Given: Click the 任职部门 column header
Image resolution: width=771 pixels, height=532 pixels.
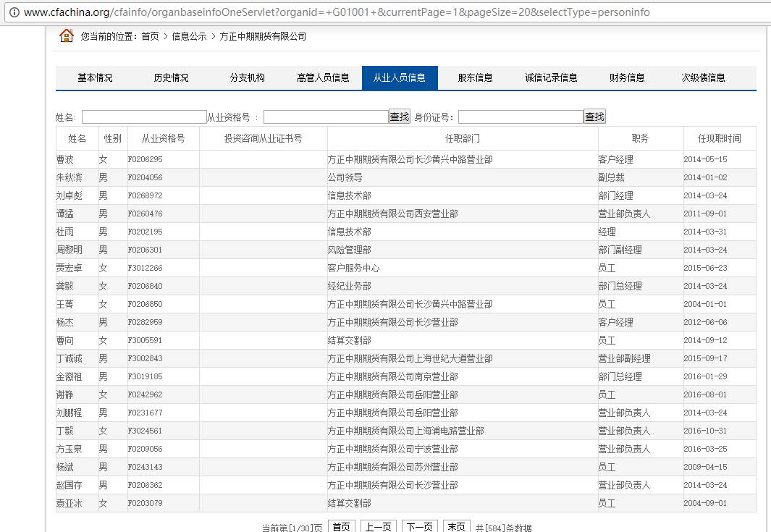Looking at the screenshot, I should coord(462,139).
